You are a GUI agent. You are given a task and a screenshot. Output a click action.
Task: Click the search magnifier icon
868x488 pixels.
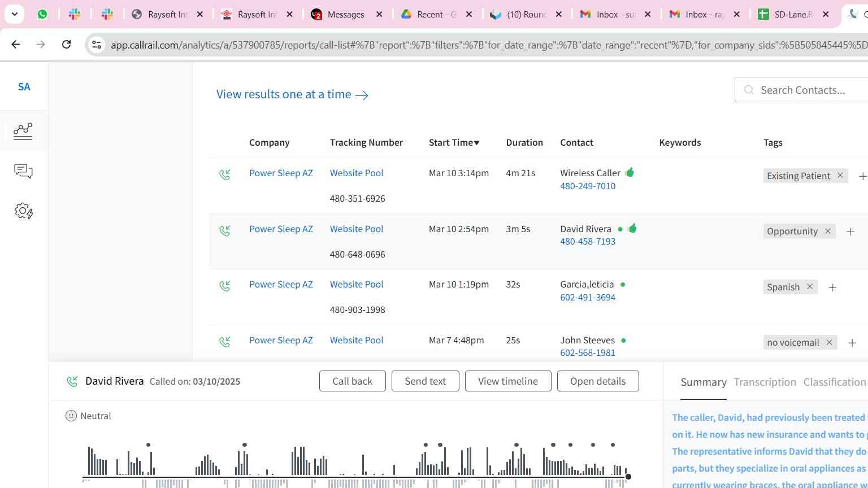coord(749,90)
